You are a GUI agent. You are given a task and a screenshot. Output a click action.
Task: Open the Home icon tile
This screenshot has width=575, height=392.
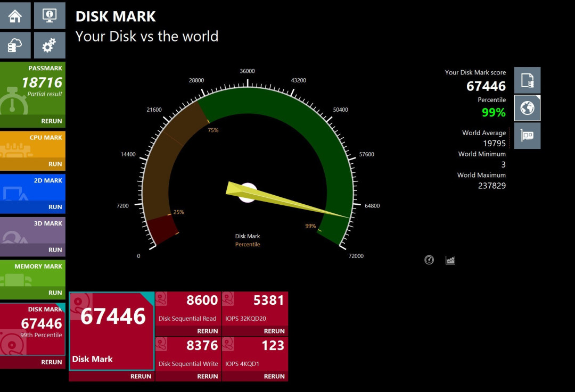[15, 15]
